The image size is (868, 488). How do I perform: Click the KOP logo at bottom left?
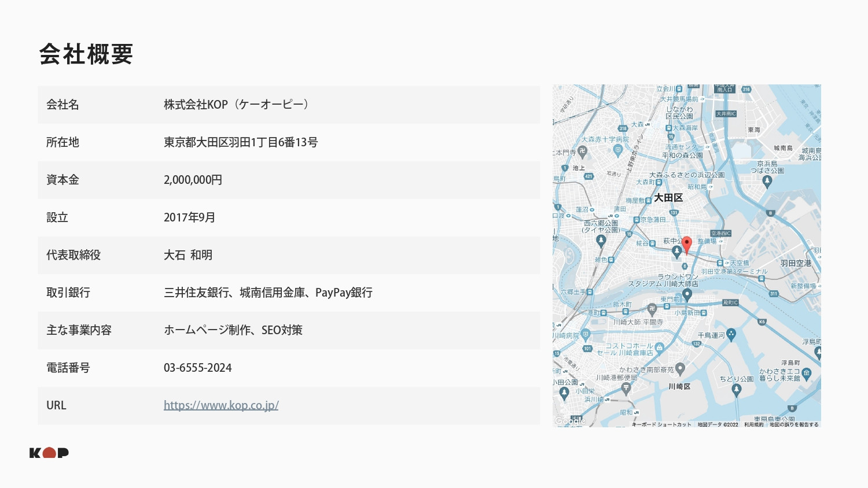pos(50,453)
